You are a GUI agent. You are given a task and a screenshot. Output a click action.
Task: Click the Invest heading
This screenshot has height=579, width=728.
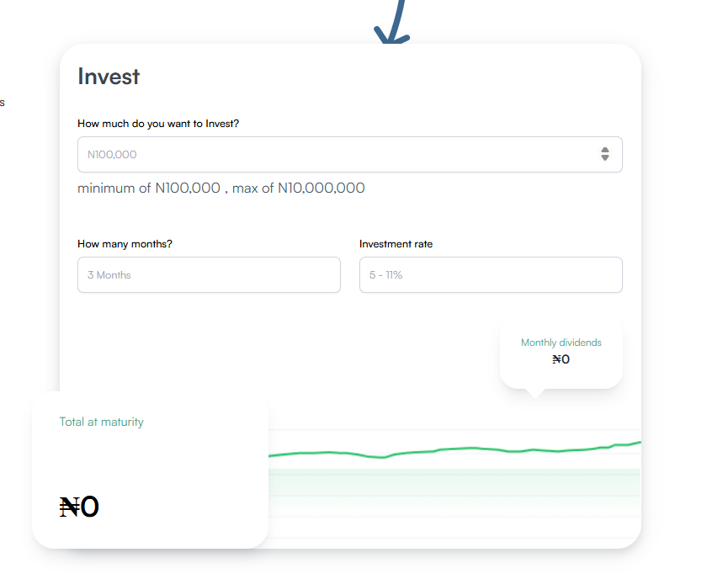pos(109,77)
